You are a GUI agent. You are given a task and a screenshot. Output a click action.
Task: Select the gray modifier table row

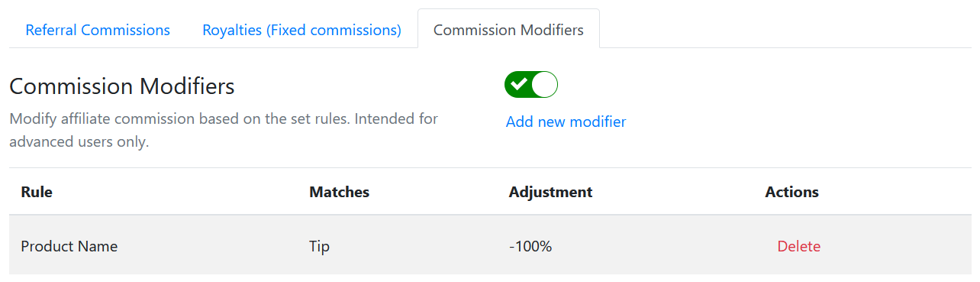point(490,246)
